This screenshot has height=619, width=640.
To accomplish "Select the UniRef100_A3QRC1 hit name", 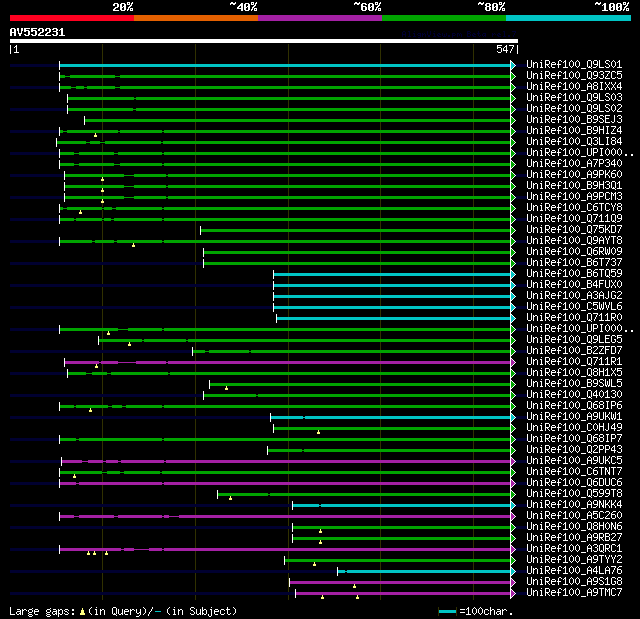I will pyautogui.click(x=574, y=549).
